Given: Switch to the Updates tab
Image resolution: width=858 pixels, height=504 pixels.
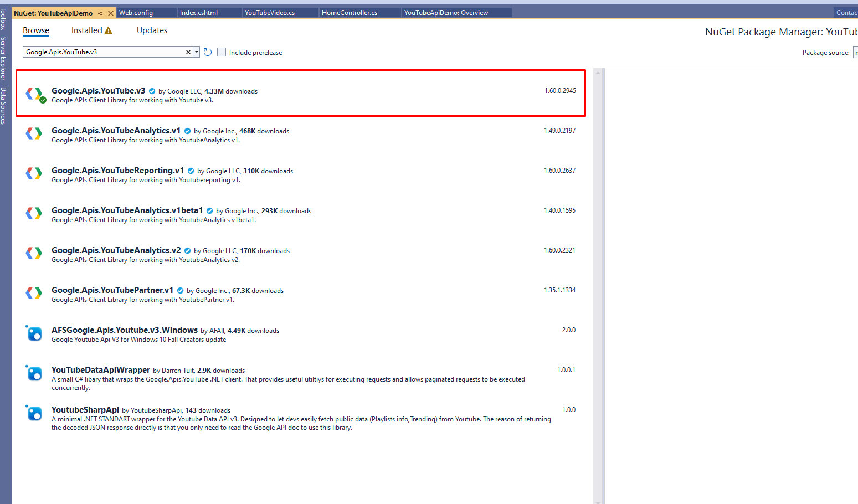Looking at the screenshot, I should [x=152, y=30].
